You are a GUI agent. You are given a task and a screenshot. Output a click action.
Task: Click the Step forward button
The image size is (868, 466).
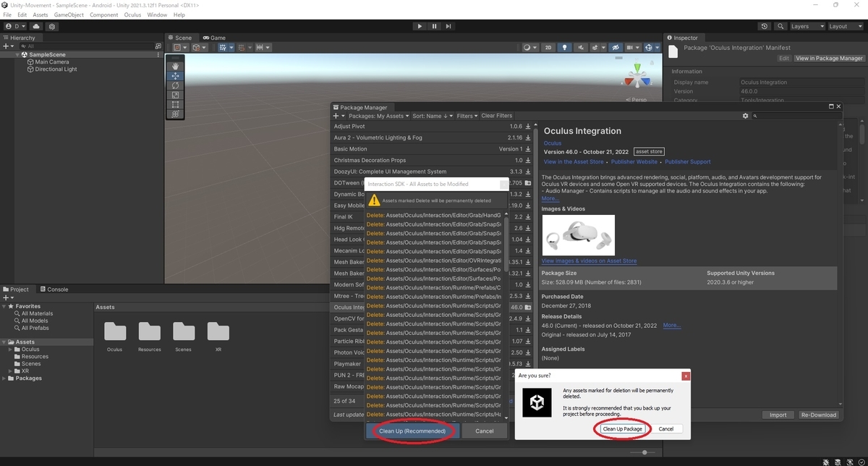point(448,26)
